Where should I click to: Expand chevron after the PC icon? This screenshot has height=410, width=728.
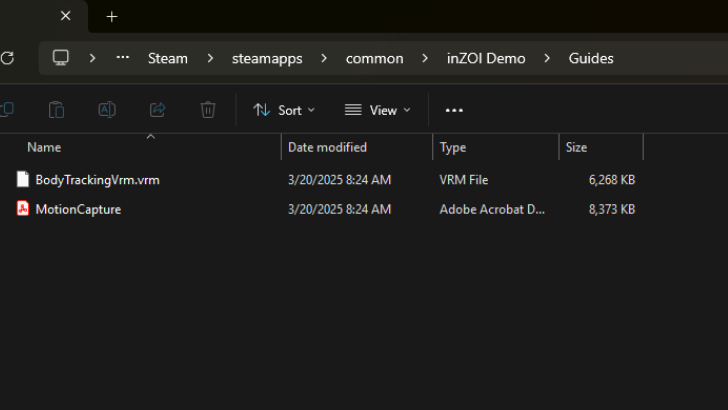point(92,58)
